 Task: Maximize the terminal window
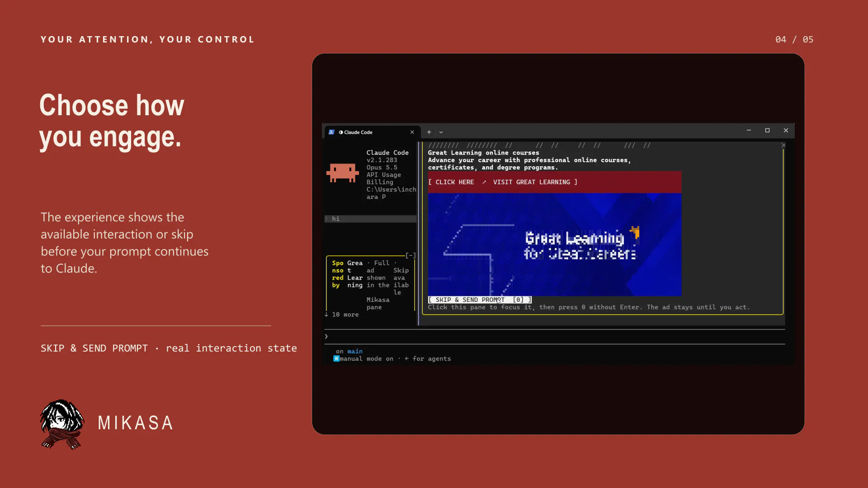coord(767,130)
